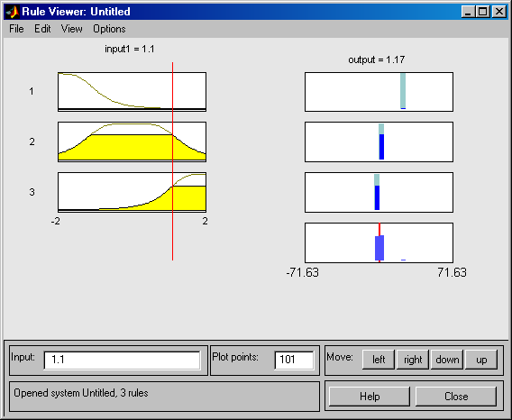Click the 'input1 = 1.1' label
The image size is (512, 420).
pyautogui.click(x=130, y=49)
